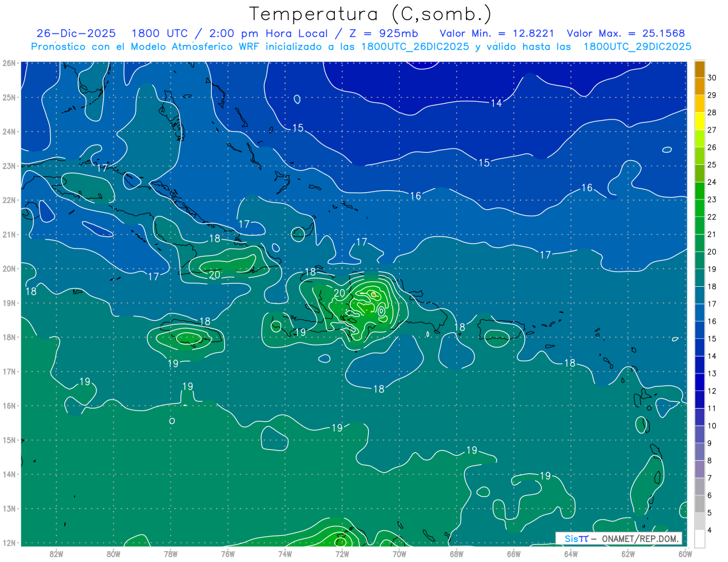Click initialization time "1800UTC_26DIC2025"
Screen dimensions: 728x562
point(414,47)
